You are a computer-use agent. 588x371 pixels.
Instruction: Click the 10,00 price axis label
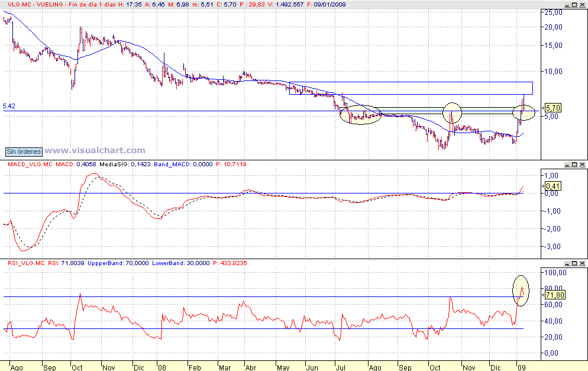tap(553, 71)
